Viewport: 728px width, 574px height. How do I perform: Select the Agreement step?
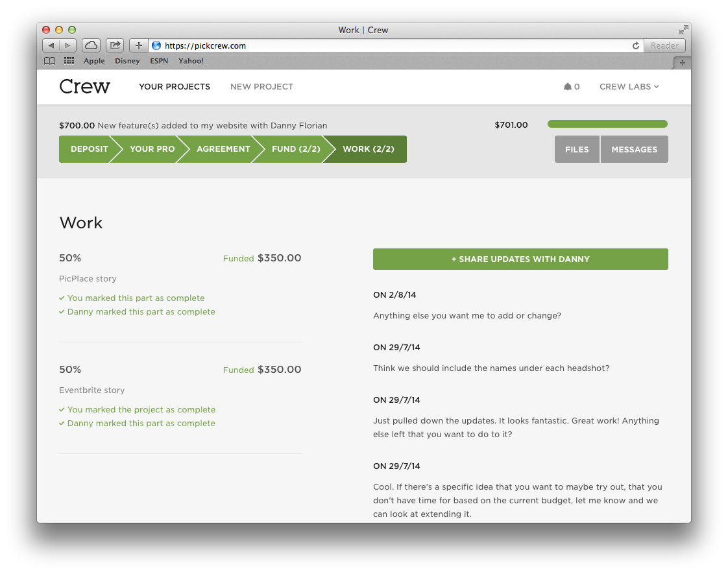(x=223, y=149)
